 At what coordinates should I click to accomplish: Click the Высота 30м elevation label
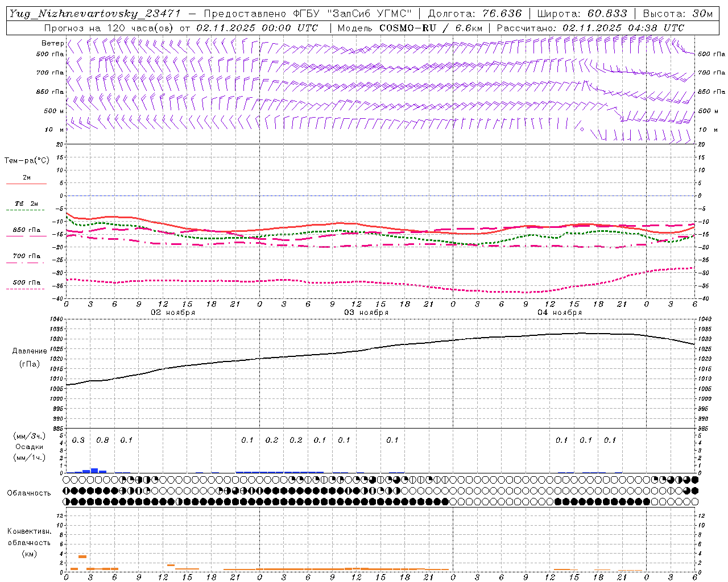(677, 14)
